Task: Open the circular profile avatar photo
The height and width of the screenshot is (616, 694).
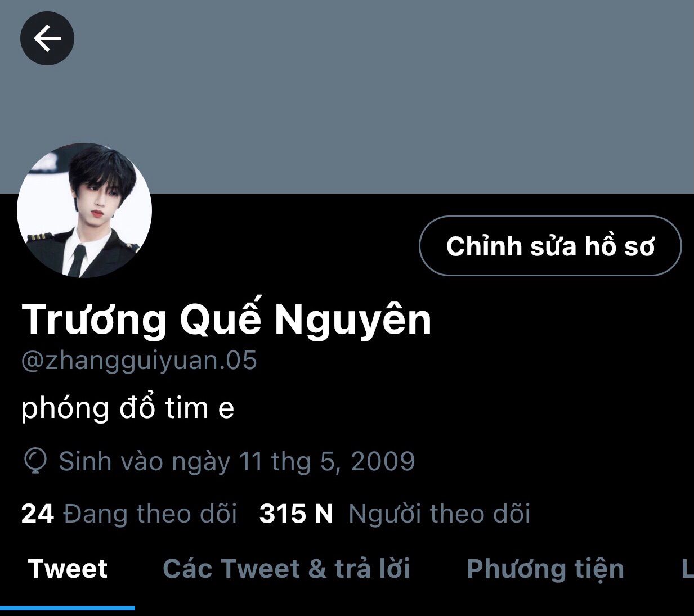Action: coord(84,210)
